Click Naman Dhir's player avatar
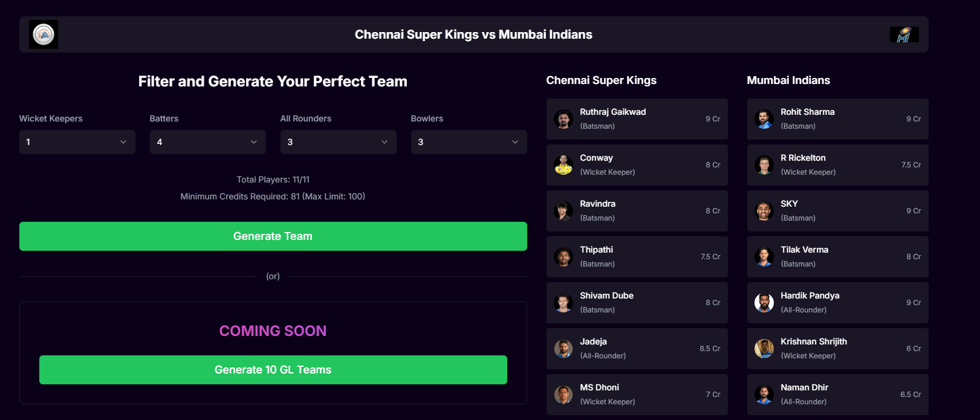Image resolution: width=980 pixels, height=420 pixels. (x=764, y=395)
